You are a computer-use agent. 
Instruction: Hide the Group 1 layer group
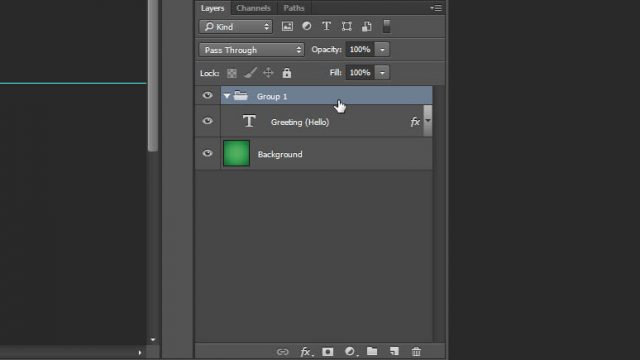[x=207, y=96]
